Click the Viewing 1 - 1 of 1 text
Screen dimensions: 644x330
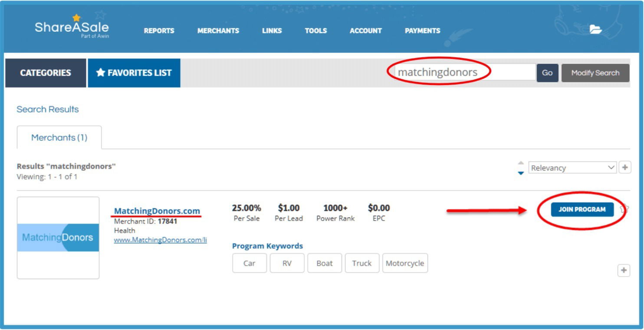[x=47, y=177]
